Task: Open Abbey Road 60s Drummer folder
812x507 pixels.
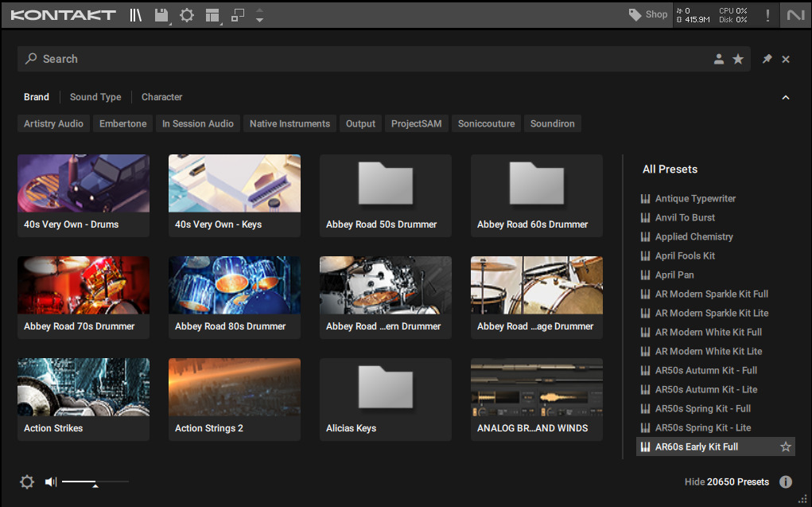Action: tap(537, 196)
